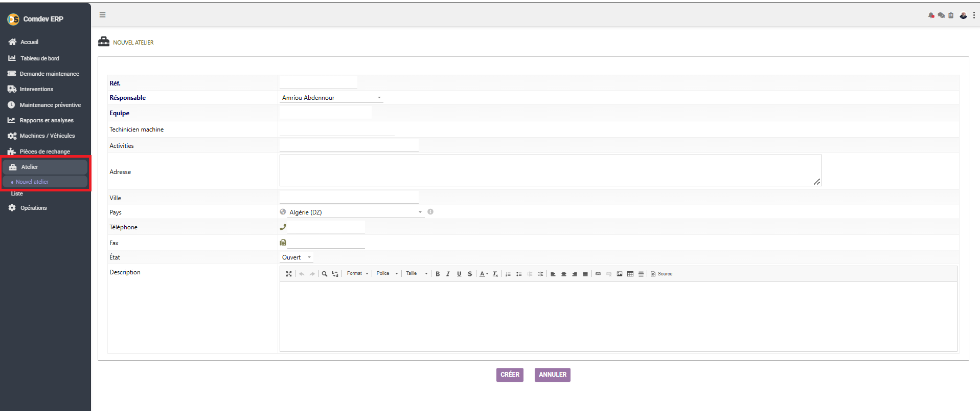Focus the Réf. input field

tap(318, 82)
